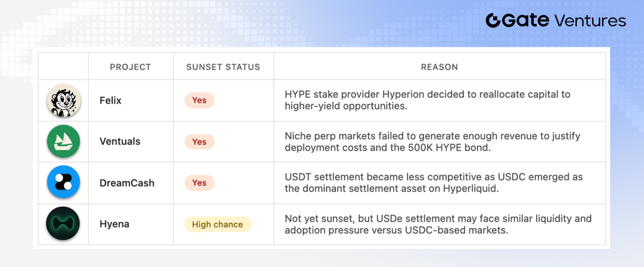Select the Ventuals project name
Image resolution: width=644 pixels, height=267 pixels.
tap(120, 142)
